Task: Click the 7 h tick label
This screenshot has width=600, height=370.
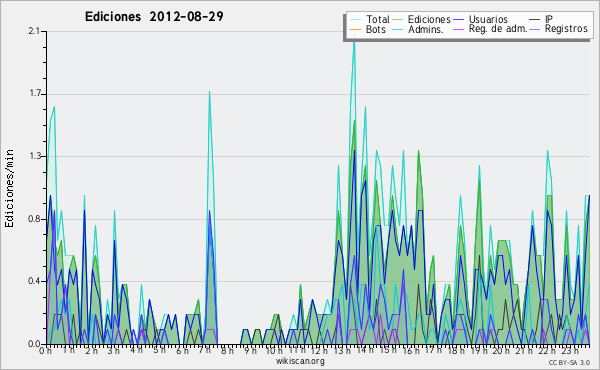Action: pyautogui.click(x=205, y=350)
